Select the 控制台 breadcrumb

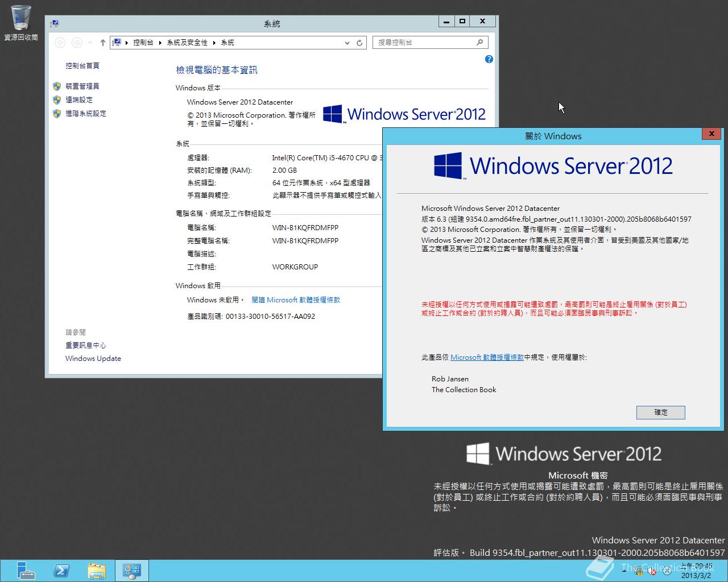143,43
